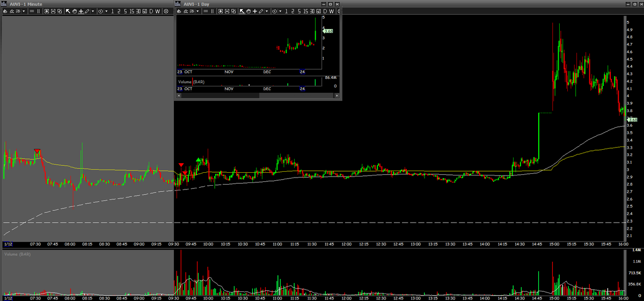Select the arrow pointer tool in 1 Minute chart
644x301 pixels.
68,11
